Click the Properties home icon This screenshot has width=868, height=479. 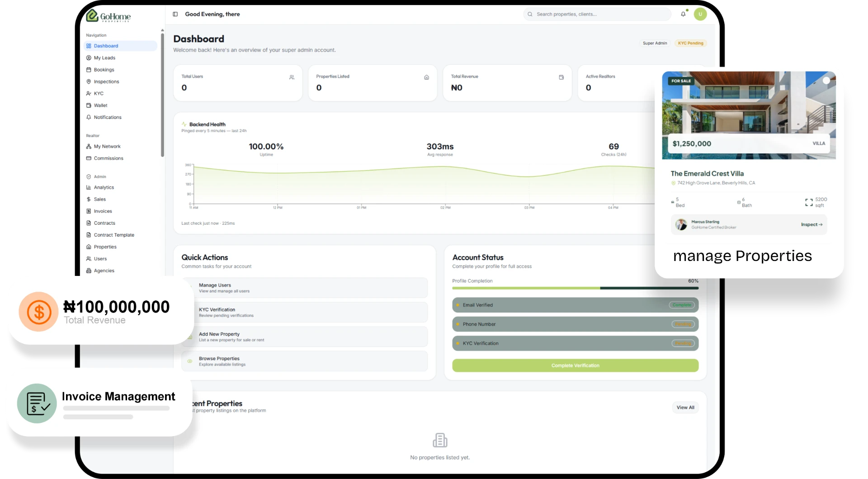(89, 247)
